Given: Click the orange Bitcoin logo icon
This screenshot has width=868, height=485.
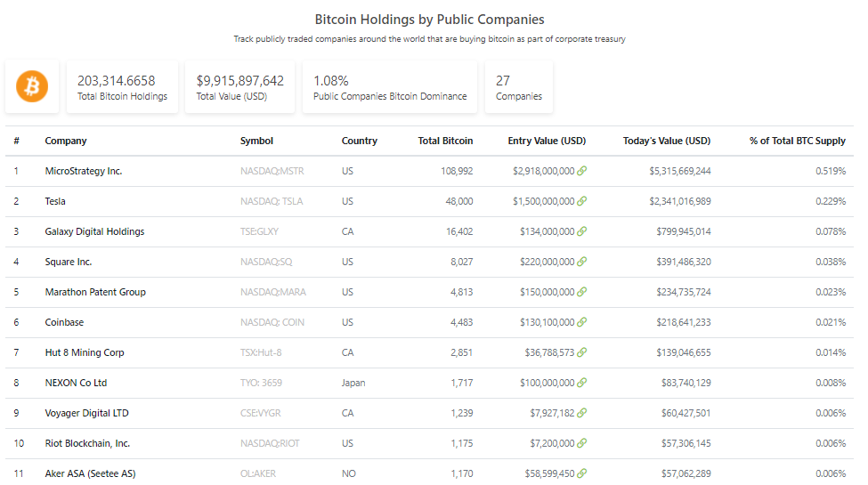Looking at the screenshot, I should 32,86.
